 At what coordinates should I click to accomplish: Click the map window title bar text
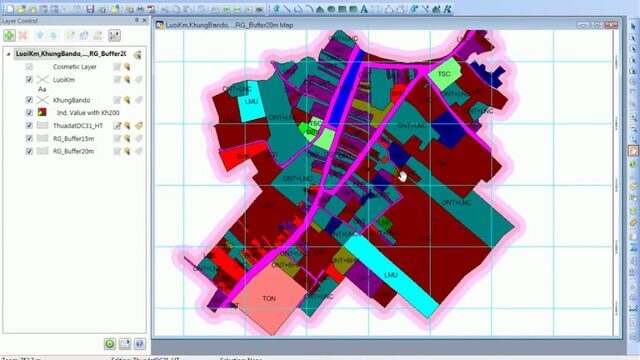229,25
